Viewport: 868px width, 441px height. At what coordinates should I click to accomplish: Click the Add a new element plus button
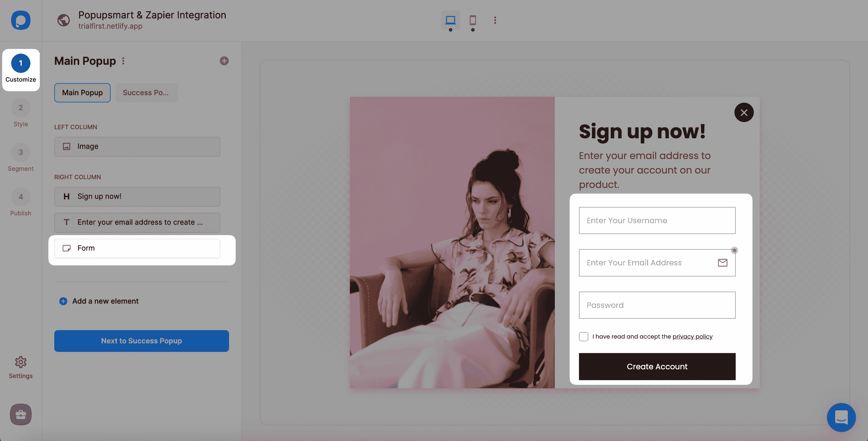(63, 300)
